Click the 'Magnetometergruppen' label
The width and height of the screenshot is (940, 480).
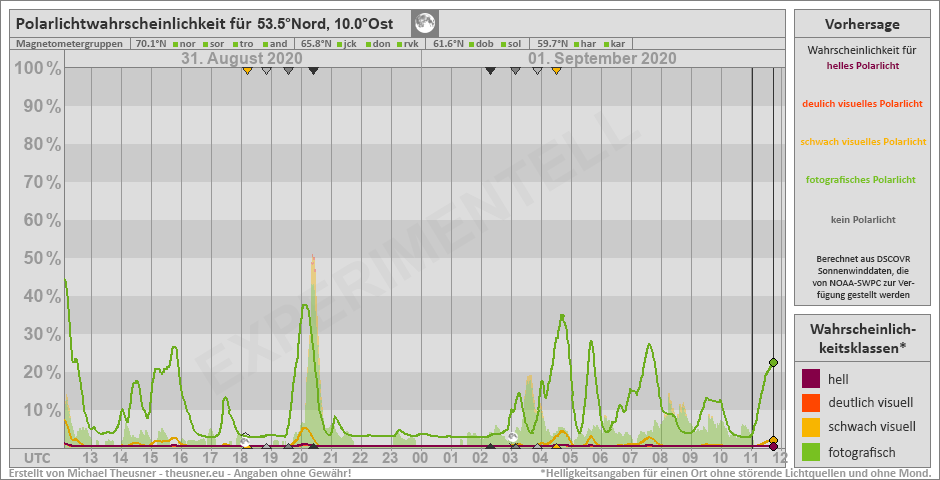(70, 44)
